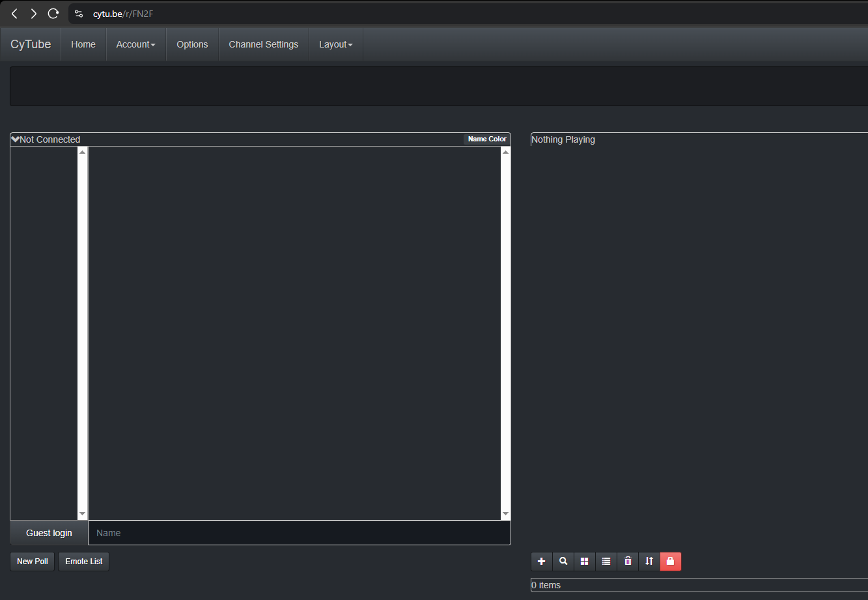868x600 pixels.
Task: Click the chat scrollbar down arrow
Action: click(505, 514)
